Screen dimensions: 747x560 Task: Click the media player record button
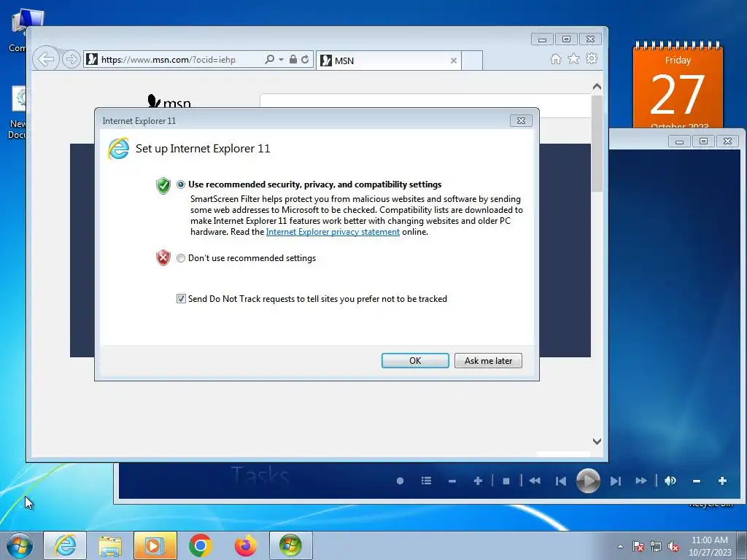pos(400,481)
